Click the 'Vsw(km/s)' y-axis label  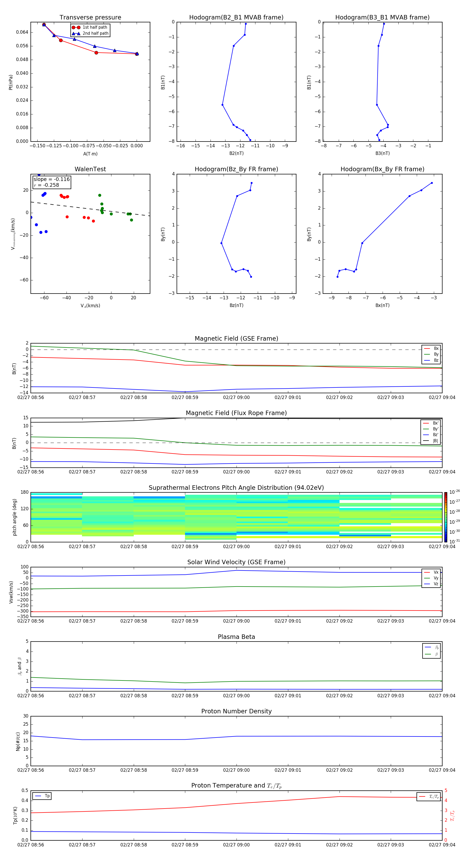(11, 592)
